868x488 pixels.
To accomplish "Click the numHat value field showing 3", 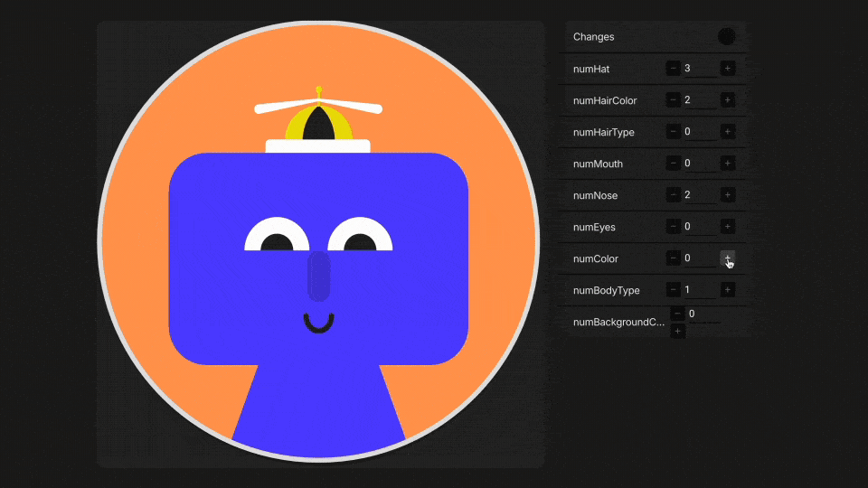I will (700, 69).
